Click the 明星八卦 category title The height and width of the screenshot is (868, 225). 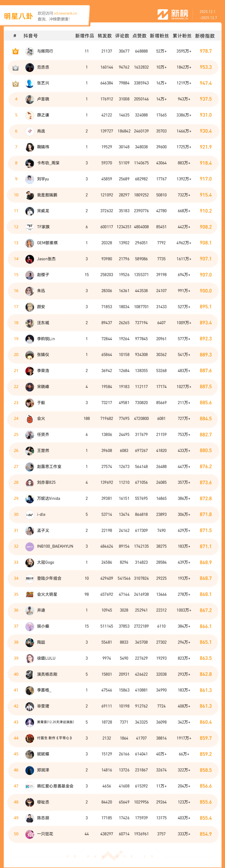19,16
